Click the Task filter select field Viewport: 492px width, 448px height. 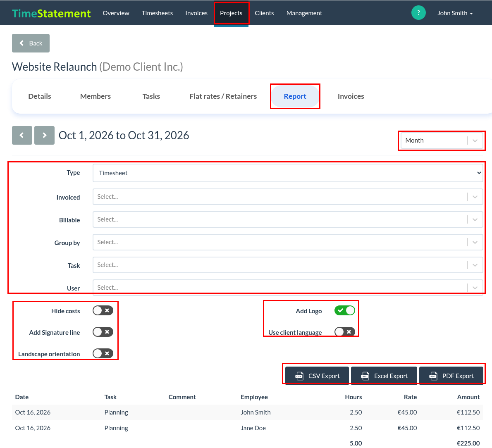[288, 265]
